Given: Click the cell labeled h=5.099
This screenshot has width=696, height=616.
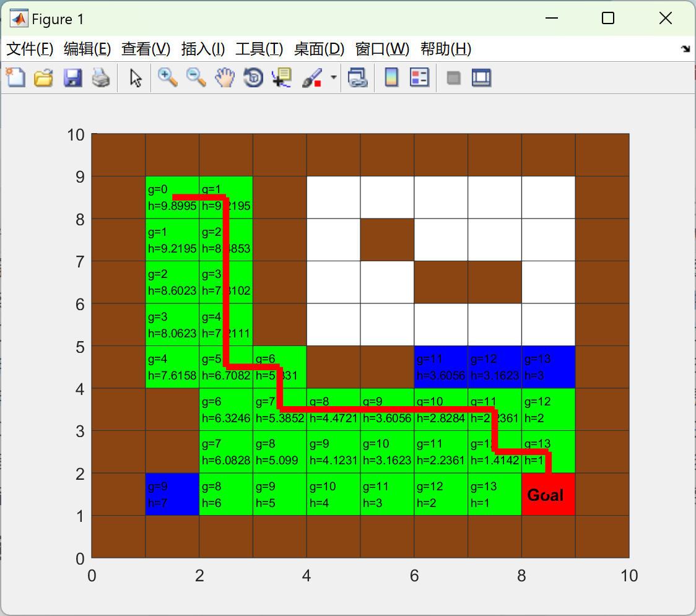Looking at the screenshot, I should (280, 452).
